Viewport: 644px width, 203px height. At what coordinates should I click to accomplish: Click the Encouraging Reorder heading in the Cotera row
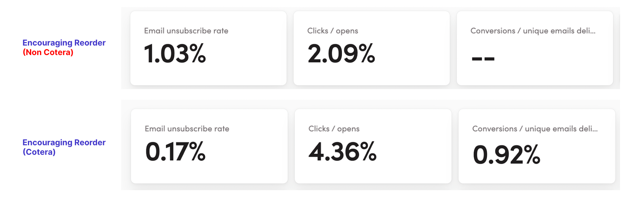click(64, 142)
